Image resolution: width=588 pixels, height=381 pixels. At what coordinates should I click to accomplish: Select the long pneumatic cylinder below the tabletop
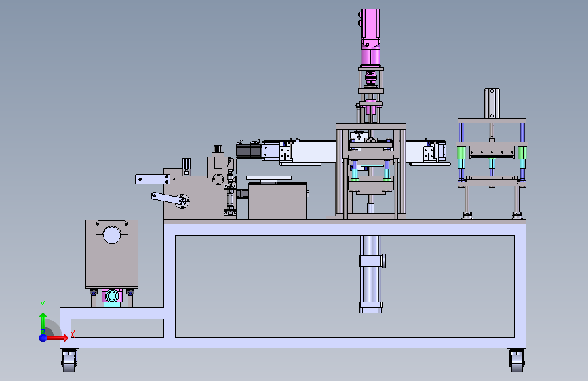pos(371,274)
